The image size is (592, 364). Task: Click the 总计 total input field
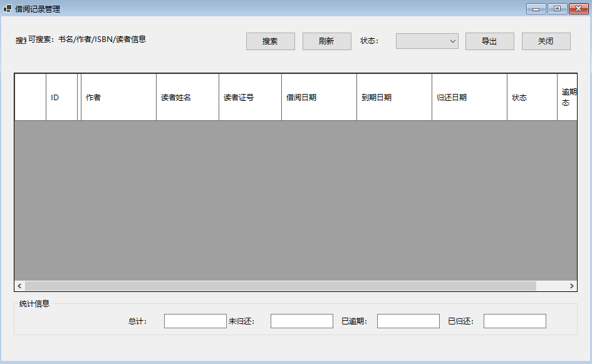pos(195,320)
